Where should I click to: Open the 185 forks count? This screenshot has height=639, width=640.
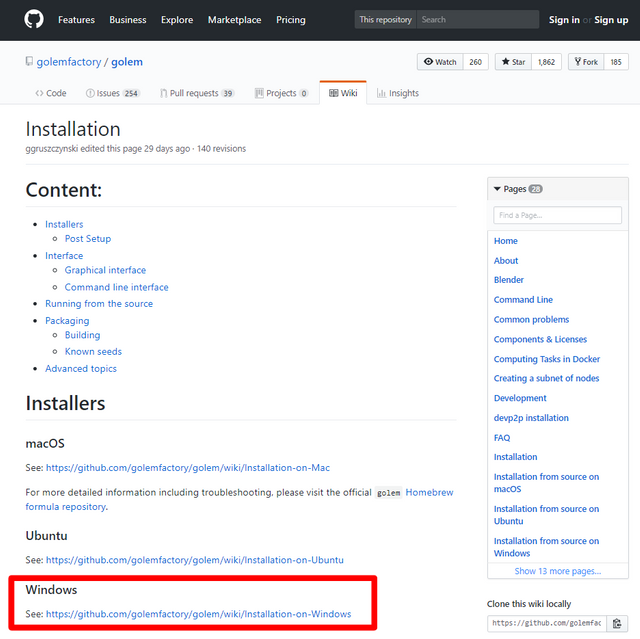pos(616,62)
